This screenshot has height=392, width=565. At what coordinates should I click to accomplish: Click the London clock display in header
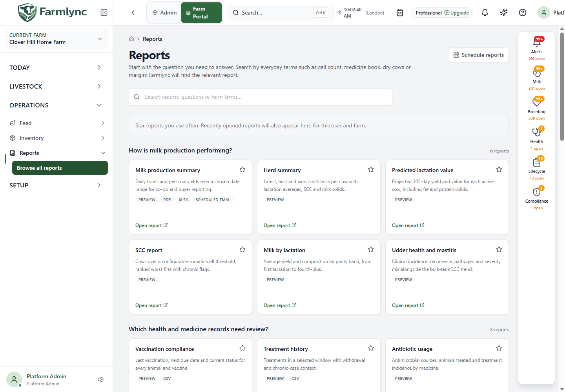pos(361,13)
